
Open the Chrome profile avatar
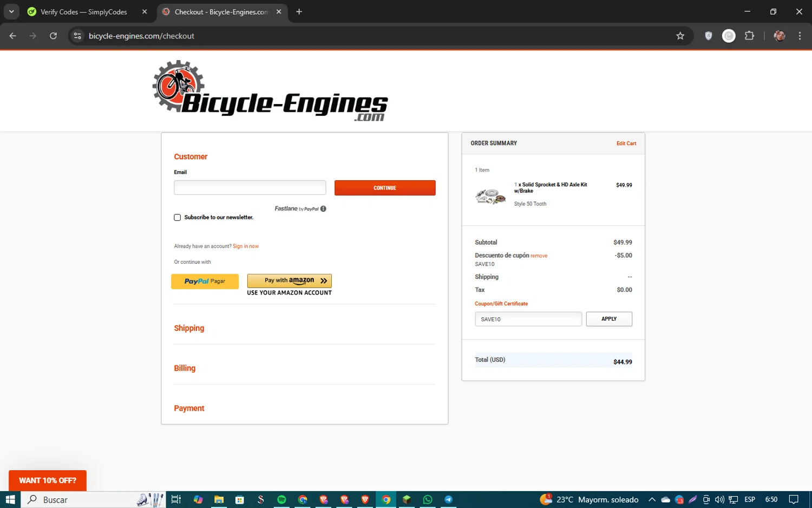tap(780, 36)
